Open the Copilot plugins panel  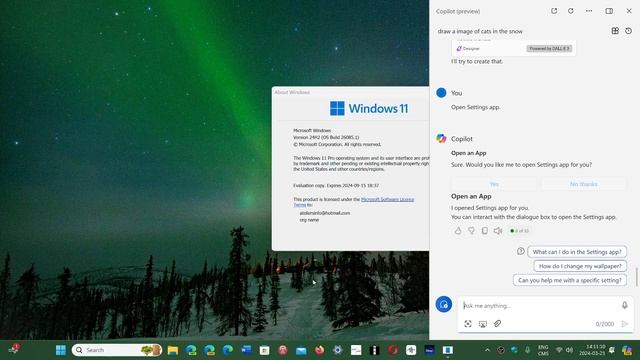615,31
